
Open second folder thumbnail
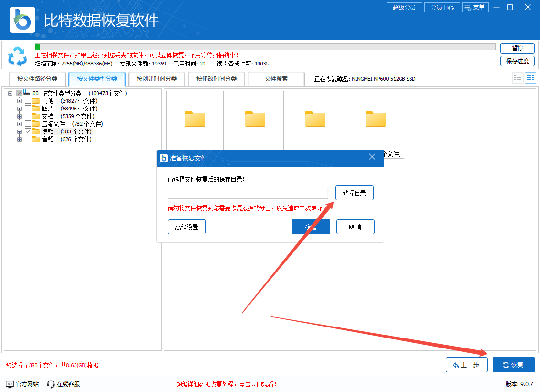(x=255, y=120)
